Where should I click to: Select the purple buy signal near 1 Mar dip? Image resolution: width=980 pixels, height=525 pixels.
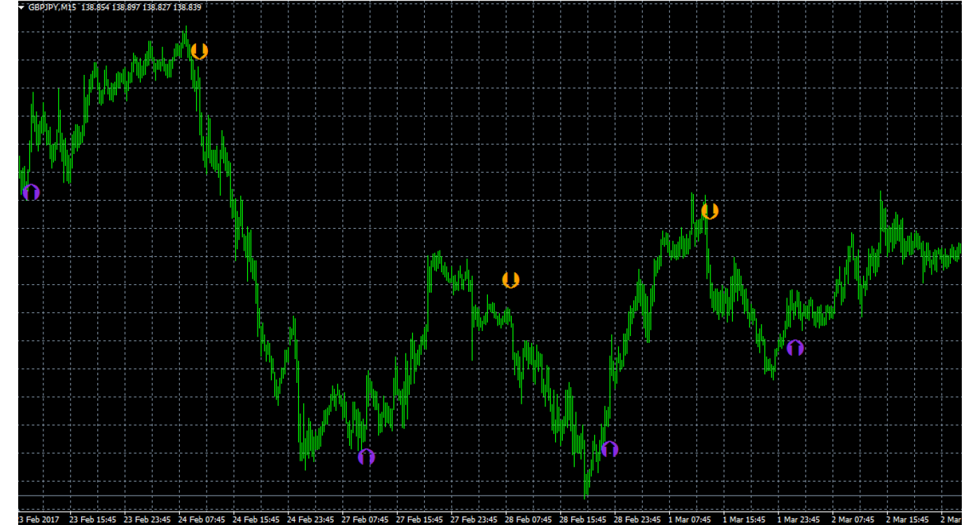(x=797, y=346)
